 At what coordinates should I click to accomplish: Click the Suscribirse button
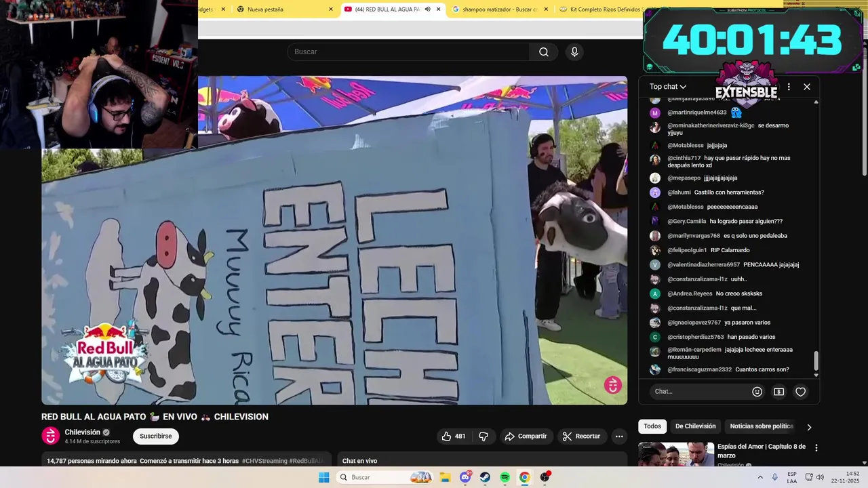(x=156, y=436)
